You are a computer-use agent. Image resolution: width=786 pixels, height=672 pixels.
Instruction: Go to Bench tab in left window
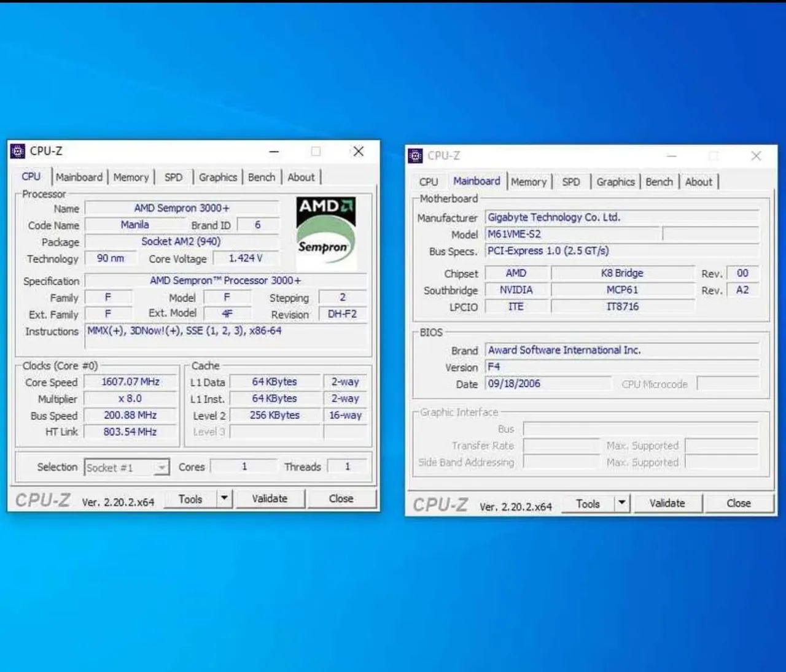coord(262,177)
